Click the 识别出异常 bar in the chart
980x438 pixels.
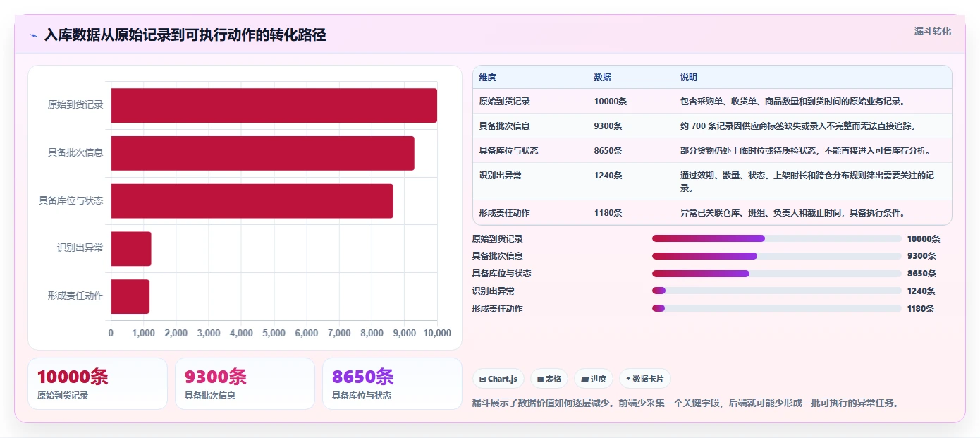[131, 248]
